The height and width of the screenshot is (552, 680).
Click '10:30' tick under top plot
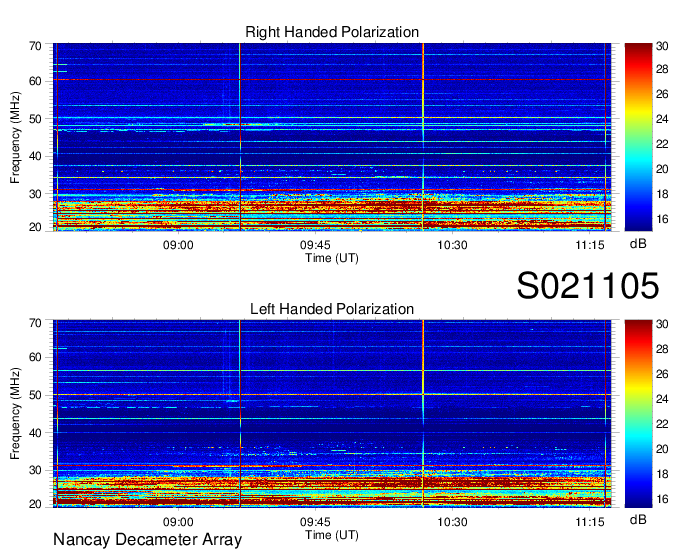452,245
